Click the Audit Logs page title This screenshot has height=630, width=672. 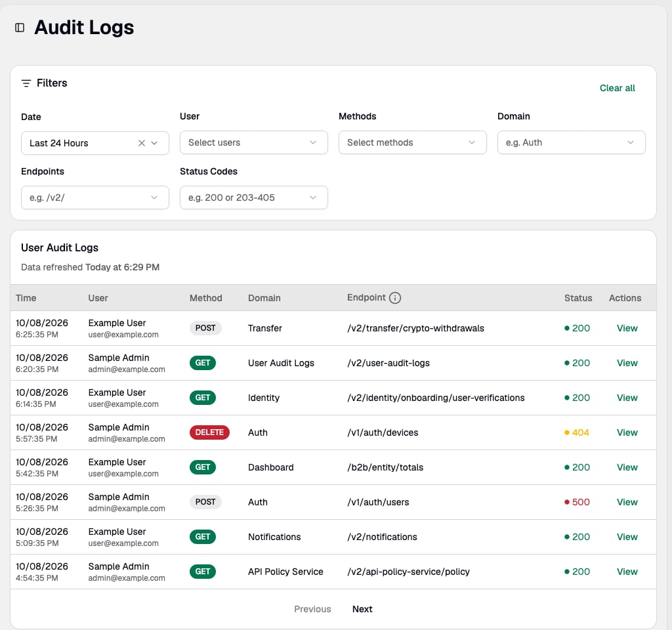84,28
